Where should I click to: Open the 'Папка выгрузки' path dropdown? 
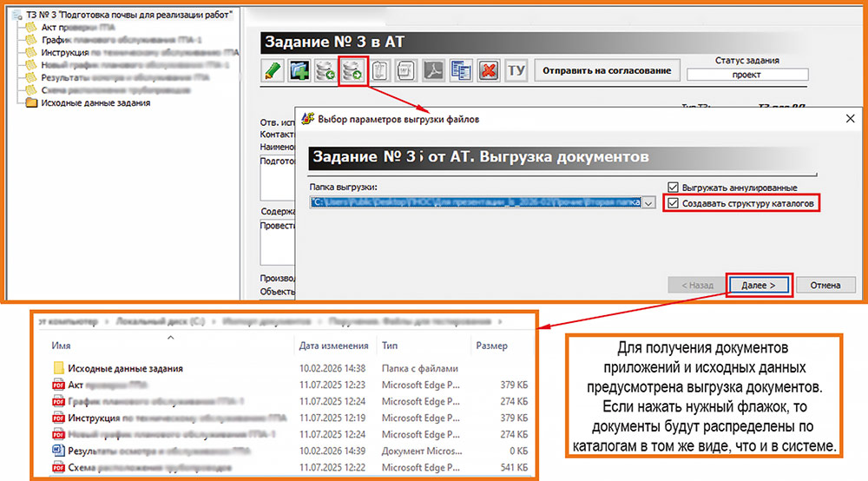pyautogui.click(x=648, y=203)
